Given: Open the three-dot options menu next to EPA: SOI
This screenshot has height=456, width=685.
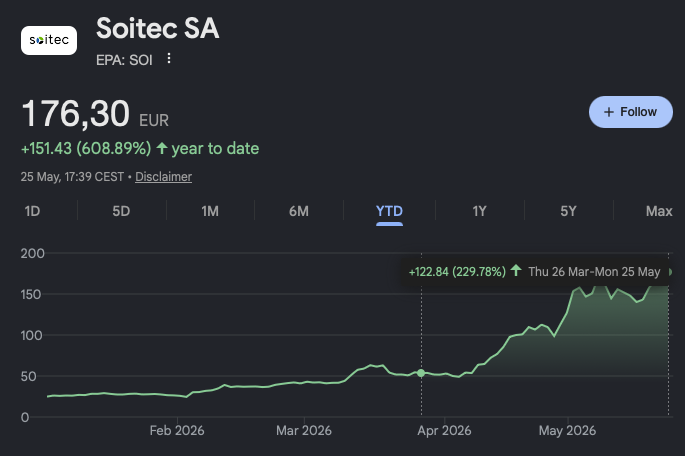Looking at the screenshot, I should [x=169, y=59].
